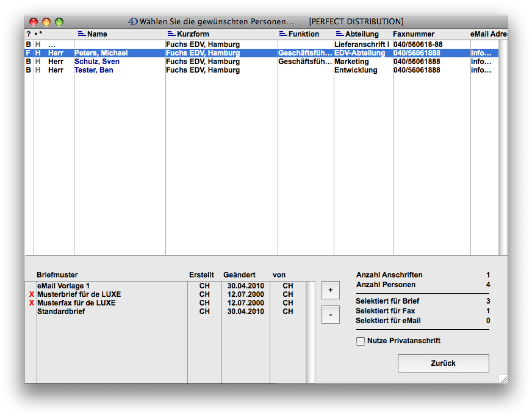Click the sort icon beside Abteilung column
This screenshot has height=417, width=532.
[339, 34]
